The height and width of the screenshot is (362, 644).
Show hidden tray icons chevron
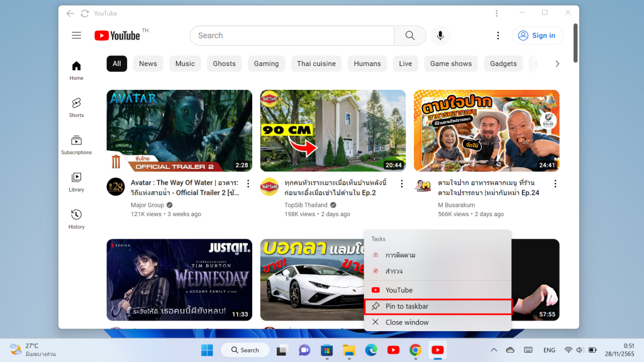(494, 350)
